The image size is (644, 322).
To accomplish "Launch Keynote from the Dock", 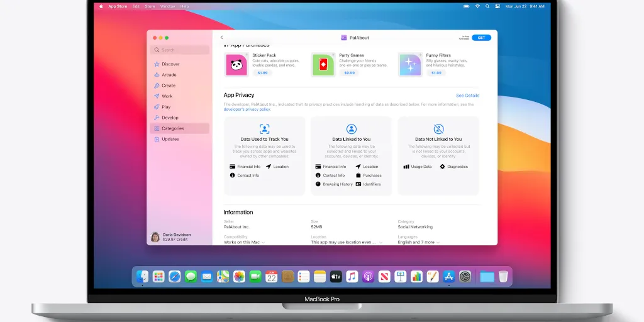I will tap(401, 277).
